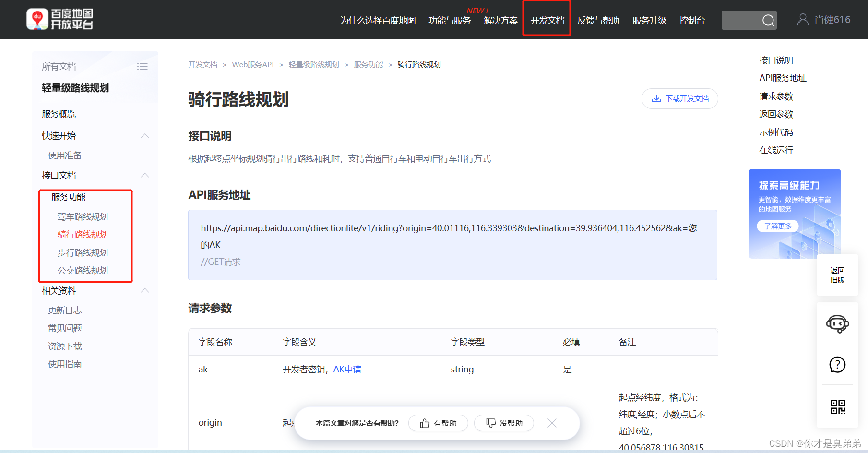Click the download icon in 下载开发文档 button
The image size is (868, 453).
tap(656, 98)
